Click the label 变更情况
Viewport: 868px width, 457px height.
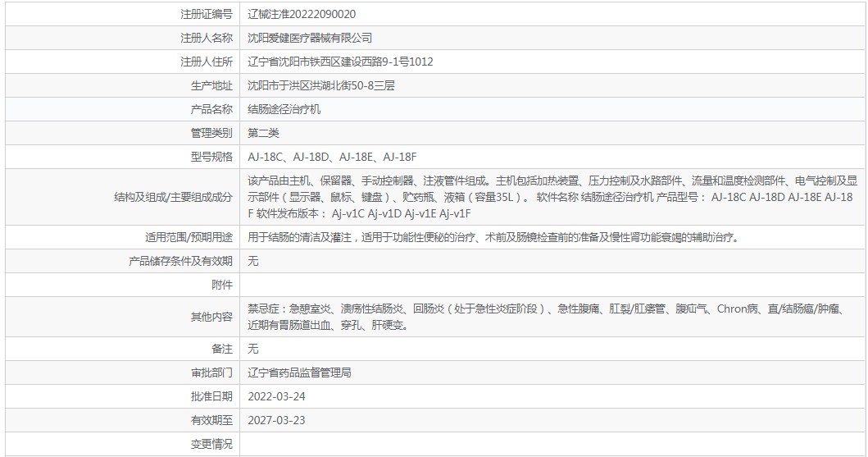[211, 444]
